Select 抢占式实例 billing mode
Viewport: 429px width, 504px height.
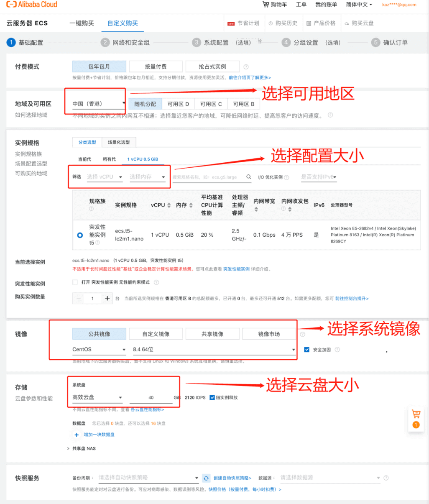[212, 67]
